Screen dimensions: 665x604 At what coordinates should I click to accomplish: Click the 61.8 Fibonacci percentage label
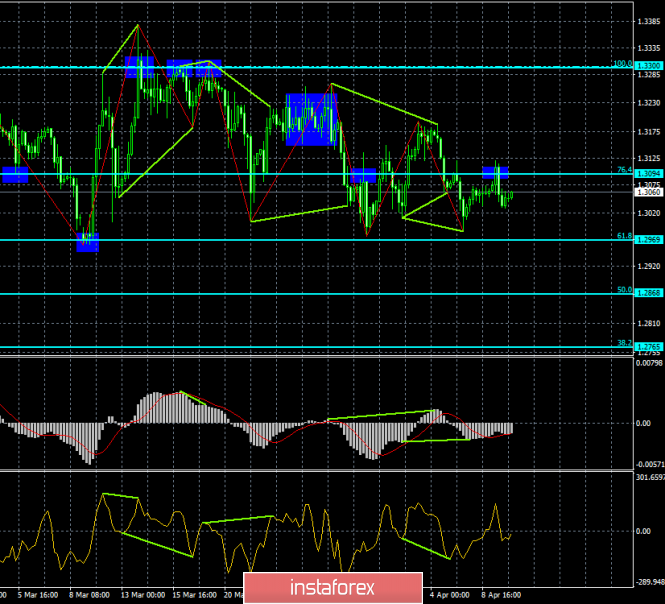(623, 236)
